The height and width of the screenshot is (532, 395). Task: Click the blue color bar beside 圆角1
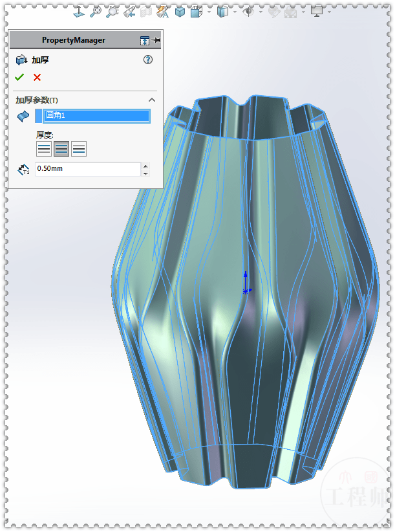click(38, 116)
